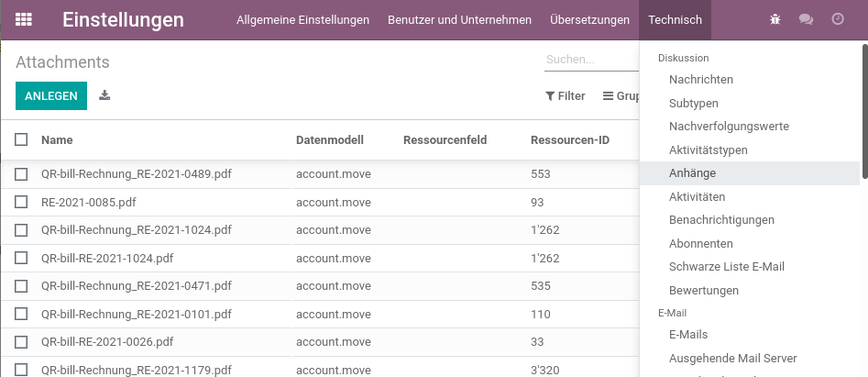Click the Filter funnel icon
The width and height of the screenshot is (868, 377).
pyautogui.click(x=550, y=96)
